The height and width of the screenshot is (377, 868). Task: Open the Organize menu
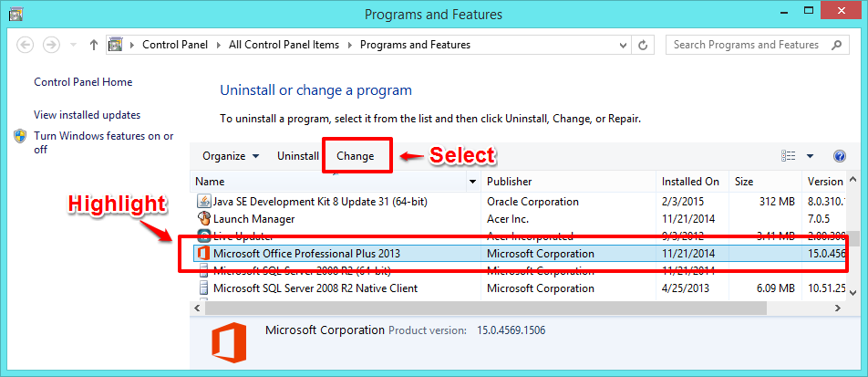[x=231, y=156]
